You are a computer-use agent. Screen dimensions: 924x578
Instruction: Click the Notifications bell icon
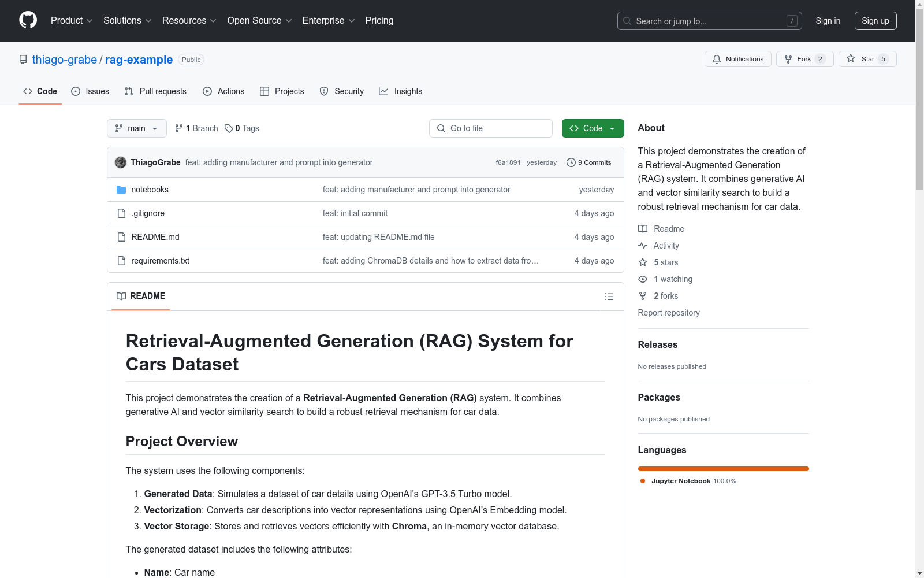click(717, 59)
